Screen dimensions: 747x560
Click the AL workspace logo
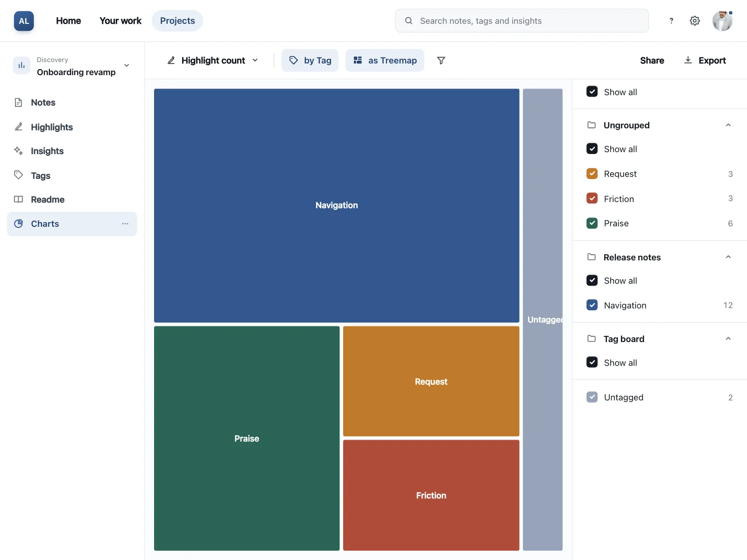[24, 21]
